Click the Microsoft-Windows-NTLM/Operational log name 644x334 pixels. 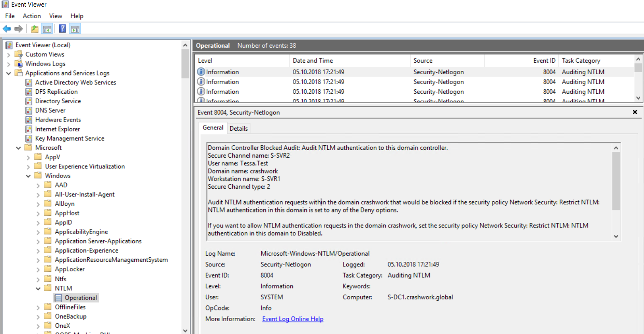point(315,254)
